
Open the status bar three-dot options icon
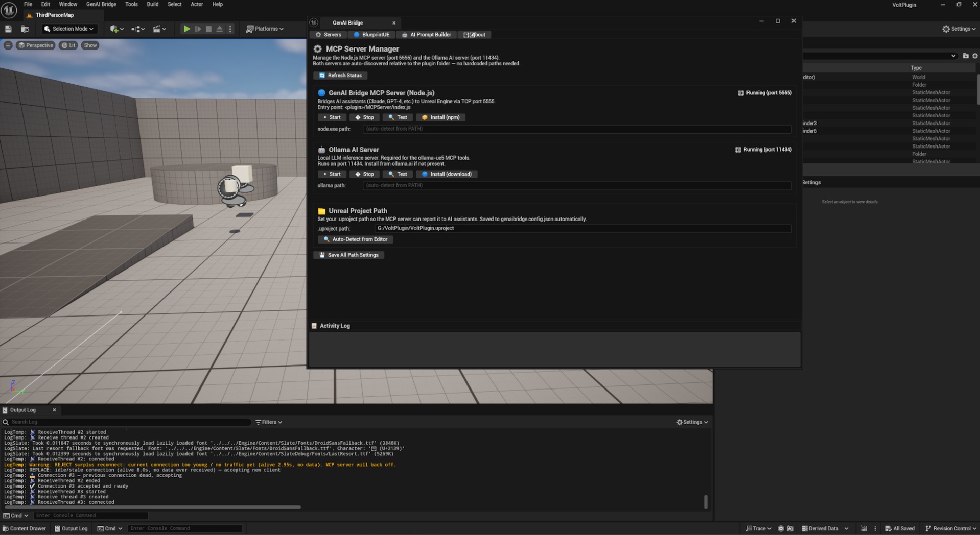pyautogui.click(x=875, y=529)
